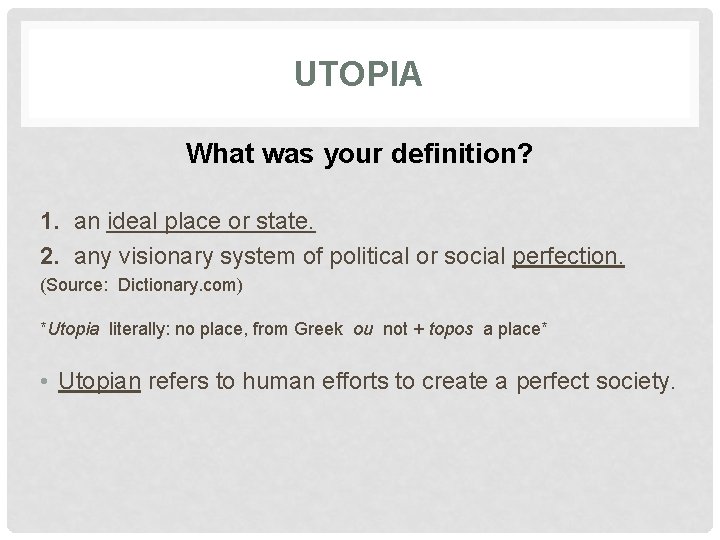Click the word "literally:"
The height and width of the screenshot is (540, 720).
140,329
